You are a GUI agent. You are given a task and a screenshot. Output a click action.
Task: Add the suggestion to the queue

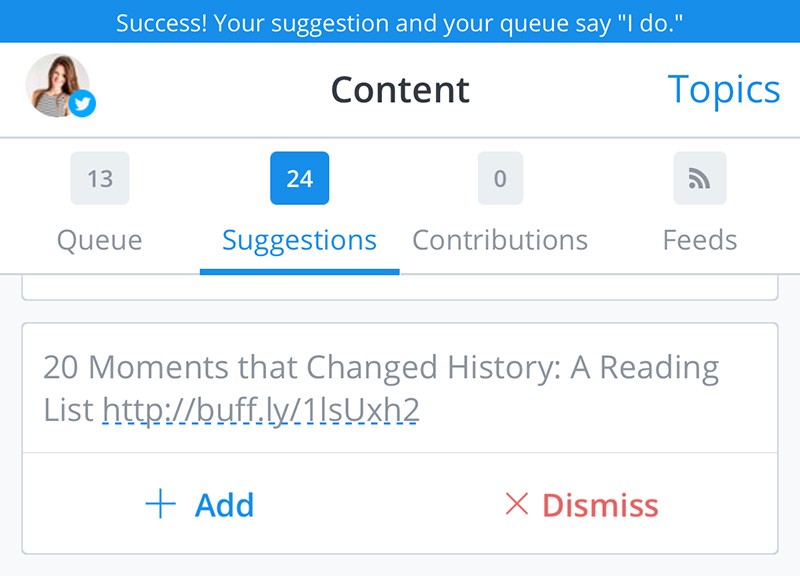200,505
